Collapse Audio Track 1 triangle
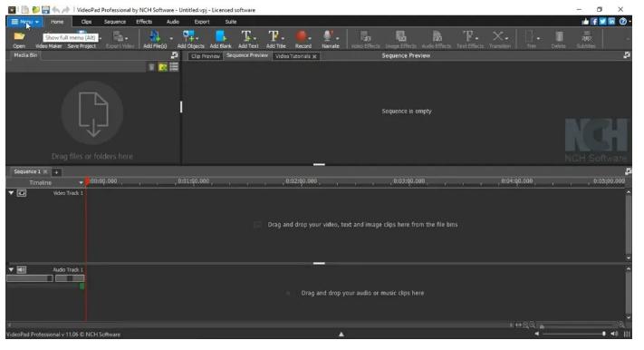This screenshot has height=350, width=644. click(x=11, y=270)
